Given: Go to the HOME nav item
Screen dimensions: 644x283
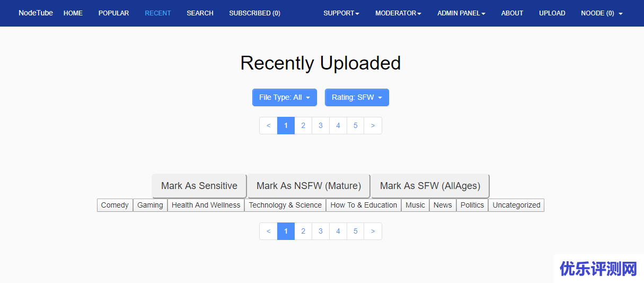Looking at the screenshot, I should tap(73, 13).
